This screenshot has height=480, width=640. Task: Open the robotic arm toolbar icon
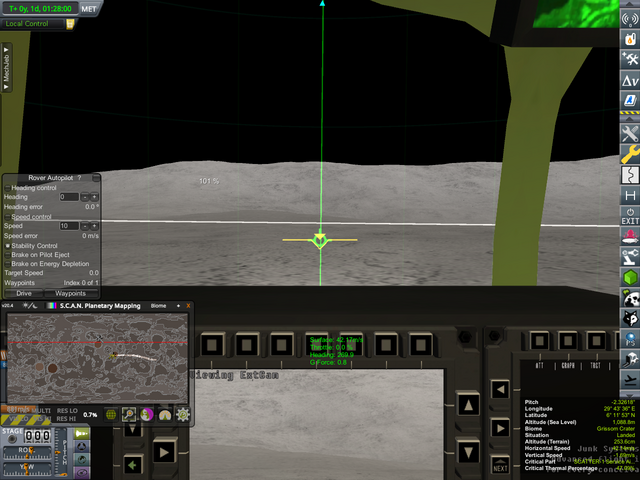(630, 257)
